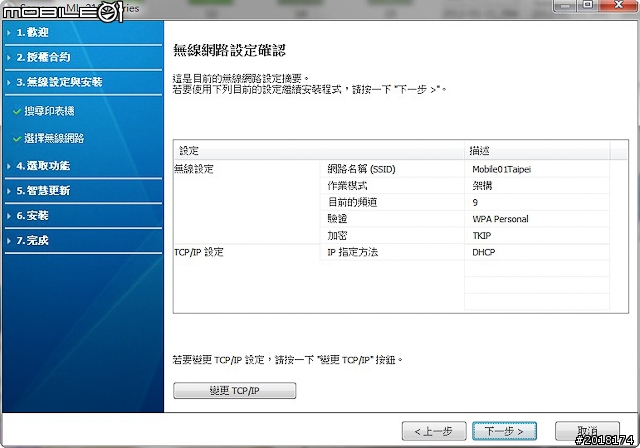The image size is (640, 448).
Task: Close the installer window
Action: click(619, 5)
